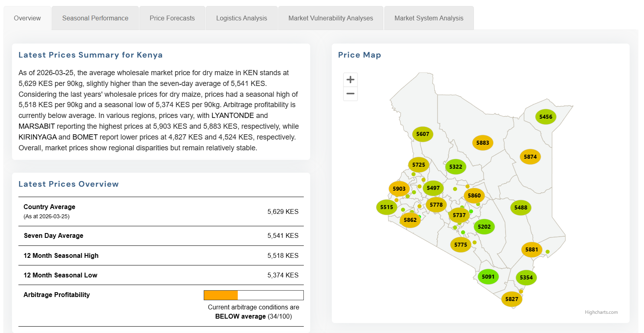Viewport: 644px width, 333px height.
Task: Click the 5202 green marker
Action: tap(484, 227)
